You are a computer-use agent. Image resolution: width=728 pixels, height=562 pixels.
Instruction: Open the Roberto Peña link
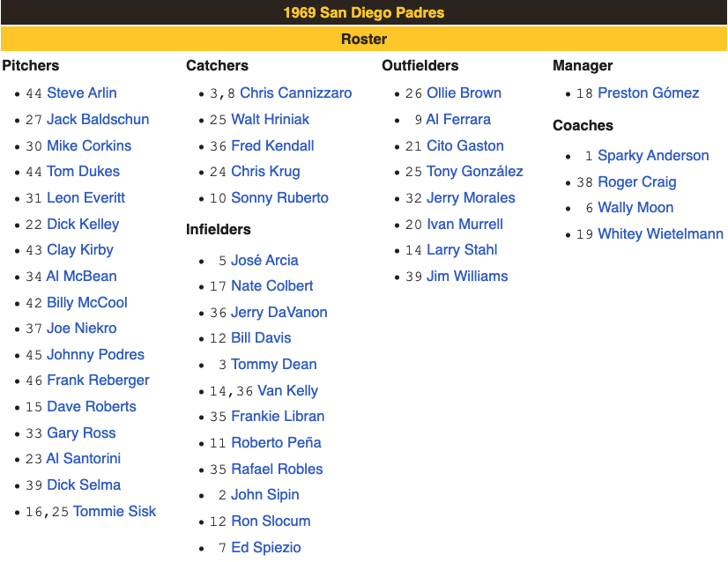tap(276, 443)
